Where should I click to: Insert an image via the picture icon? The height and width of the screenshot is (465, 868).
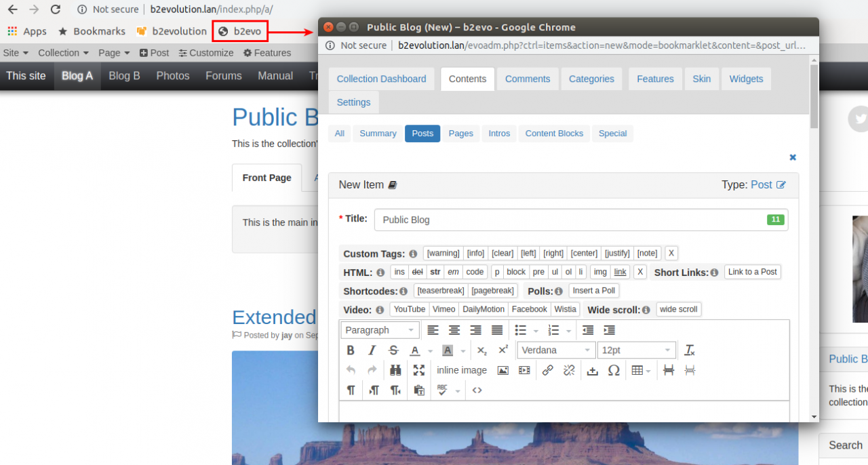pos(503,370)
